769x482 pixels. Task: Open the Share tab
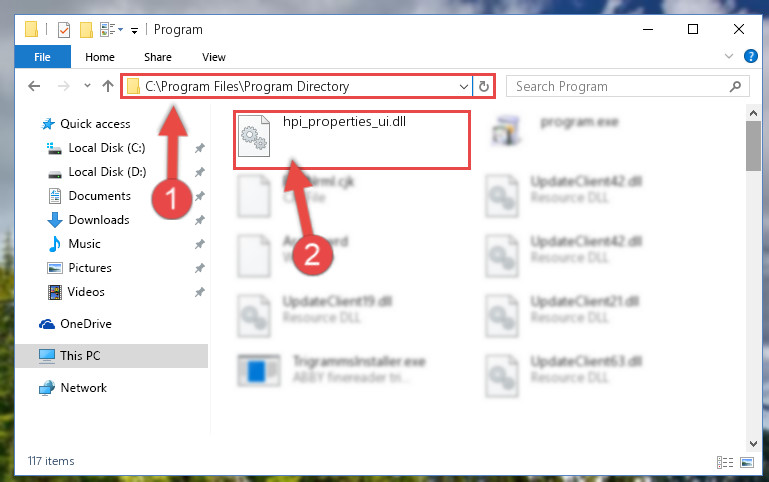158,57
